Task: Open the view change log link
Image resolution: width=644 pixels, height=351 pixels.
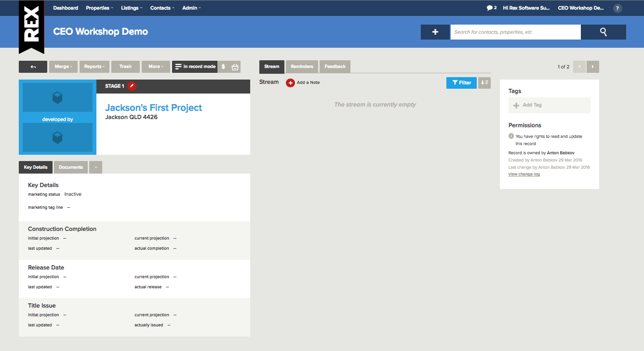Action: coord(524,174)
